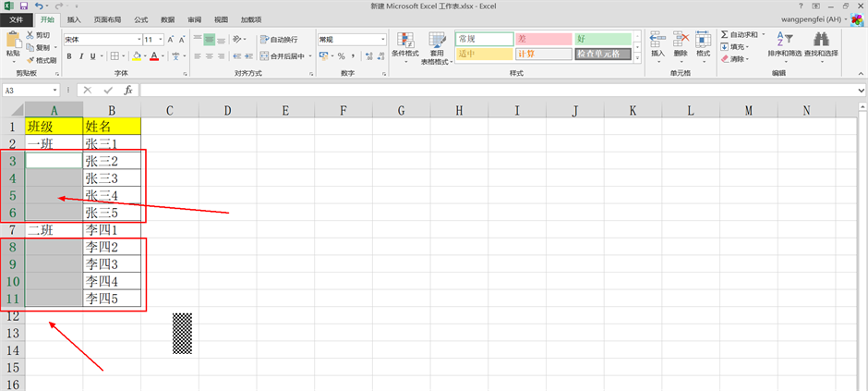Click the Delete cells (删除) icon
The image size is (868, 391).
681,40
